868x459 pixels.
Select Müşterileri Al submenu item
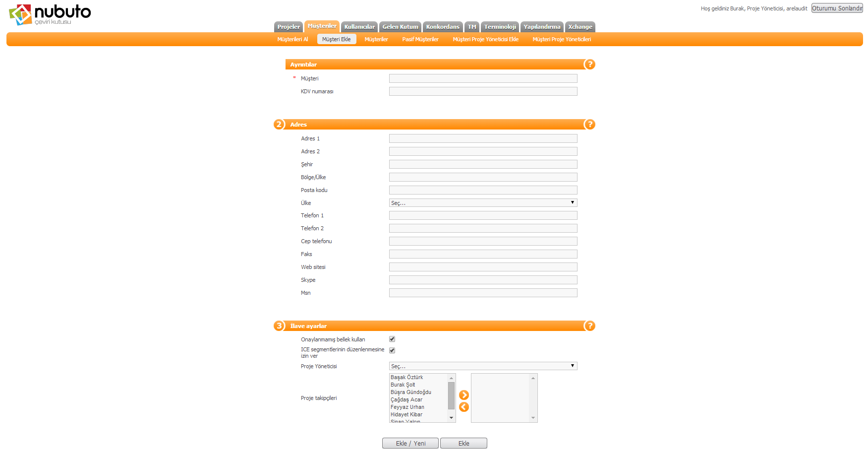tap(292, 39)
